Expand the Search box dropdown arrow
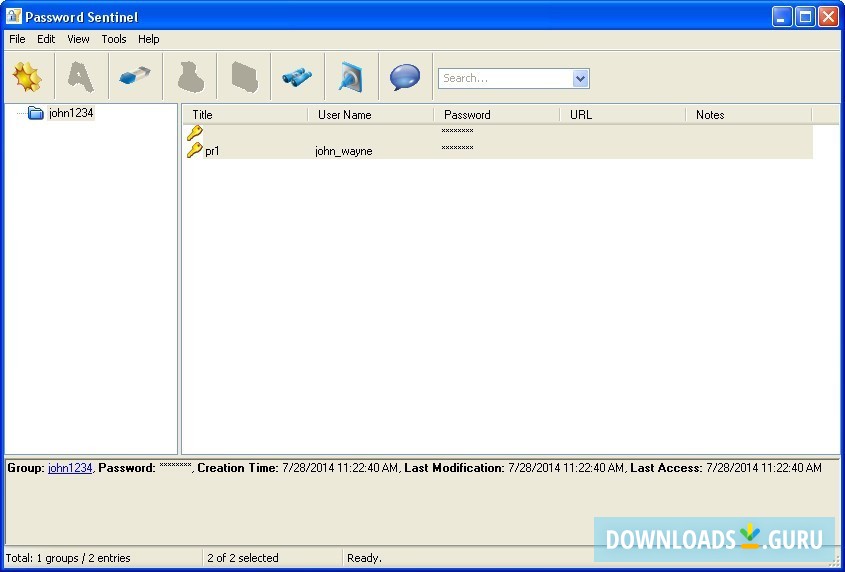This screenshot has width=845, height=572. pos(580,78)
